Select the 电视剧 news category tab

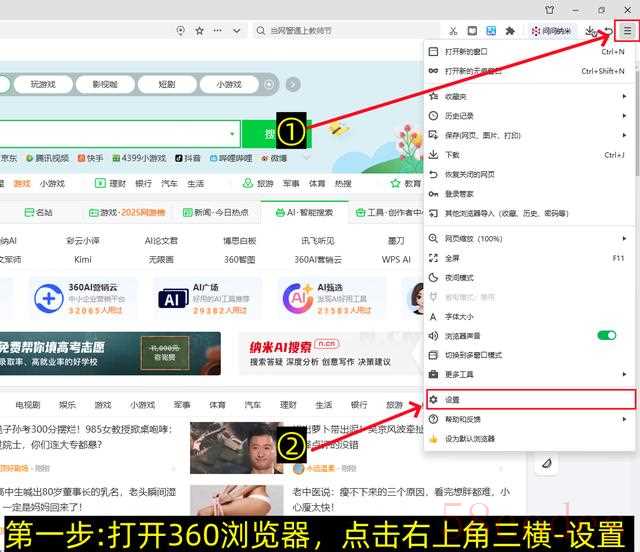click(x=28, y=405)
